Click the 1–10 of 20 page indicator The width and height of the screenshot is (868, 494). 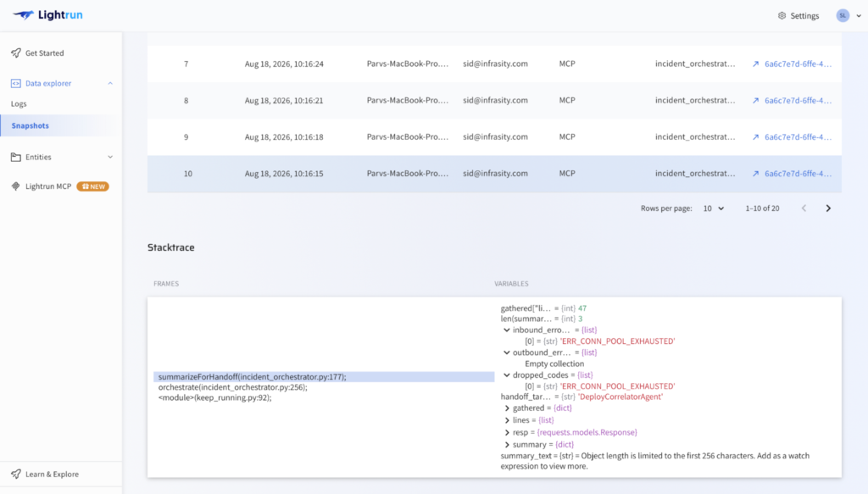click(x=762, y=208)
